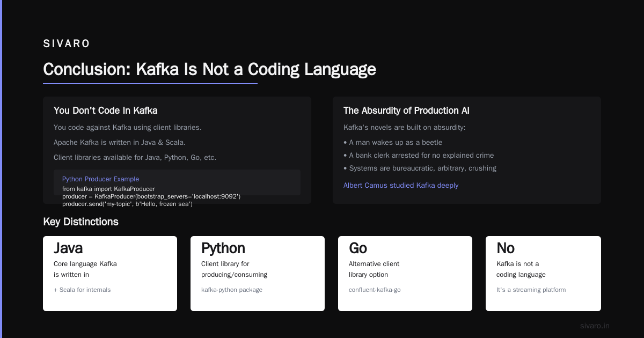
Task: Click the 'confluent-kafka-go' caption
Action: coord(375,290)
